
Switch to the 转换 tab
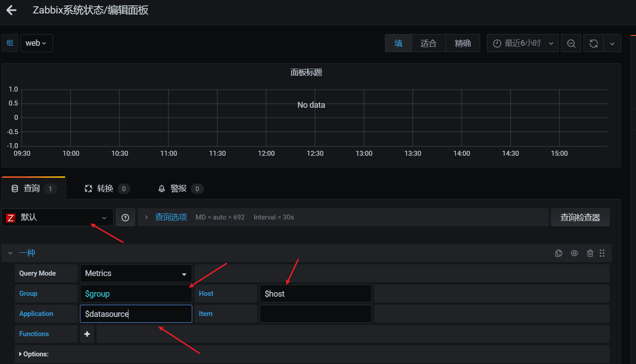tap(107, 189)
